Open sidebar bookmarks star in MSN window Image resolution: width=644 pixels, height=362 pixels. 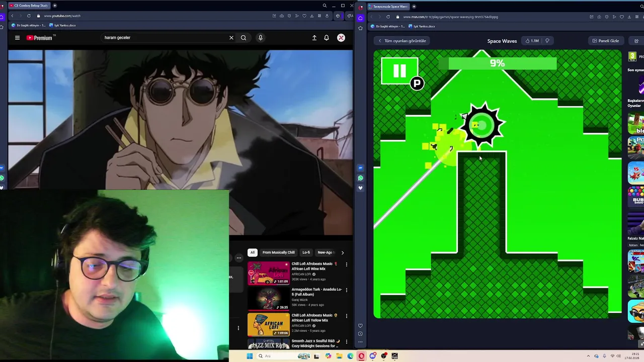tap(360, 28)
